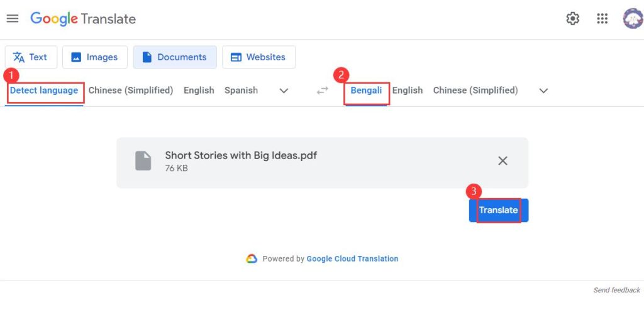
Task: Swap source and target languages
Action: (323, 91)
